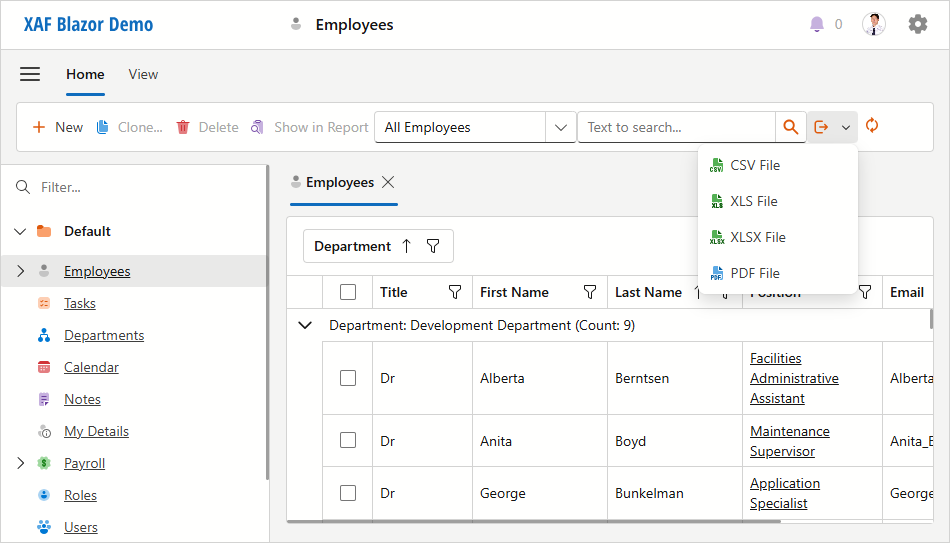Choose CSV File from export menu
This screenshot has width=950, height=543.
coord(778,165)
